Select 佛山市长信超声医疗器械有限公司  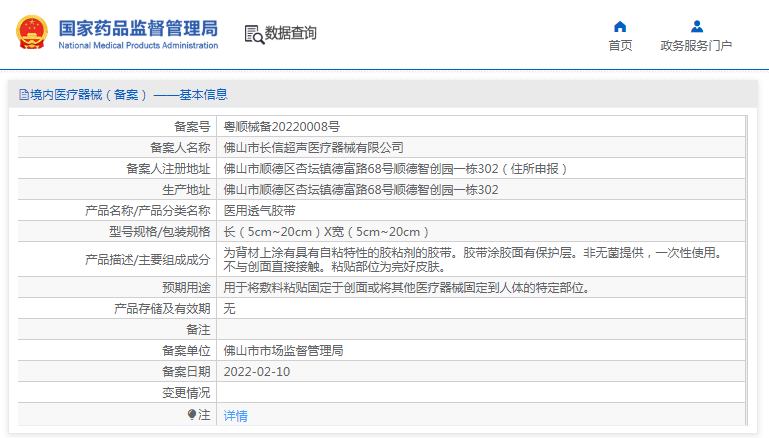coord(313,148)
